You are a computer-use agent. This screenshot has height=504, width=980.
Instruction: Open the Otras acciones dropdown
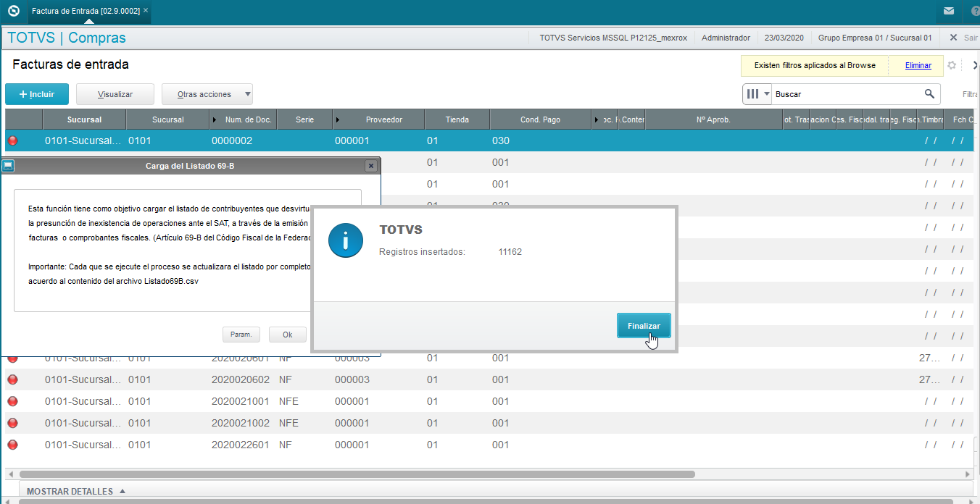pyautogui.click(x=207, y=94)
